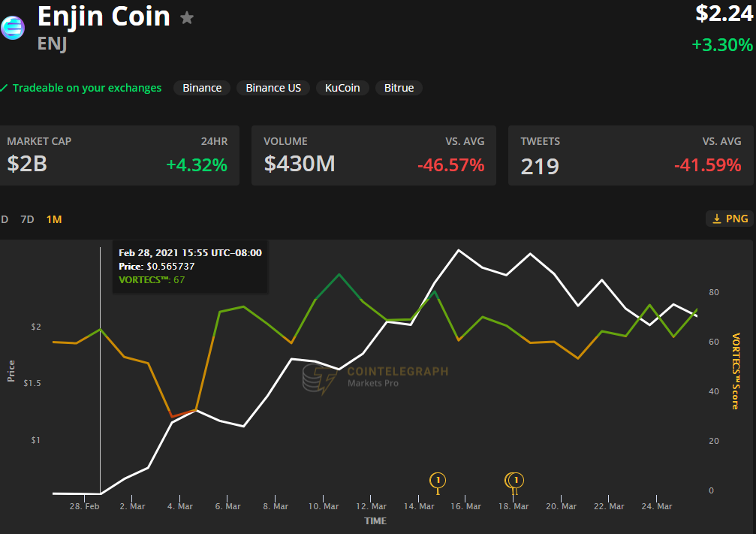Image resolution: width=756 pixels, height=534 pixels.
Task: Switch chart range to 1M
Action: (54, 219)
